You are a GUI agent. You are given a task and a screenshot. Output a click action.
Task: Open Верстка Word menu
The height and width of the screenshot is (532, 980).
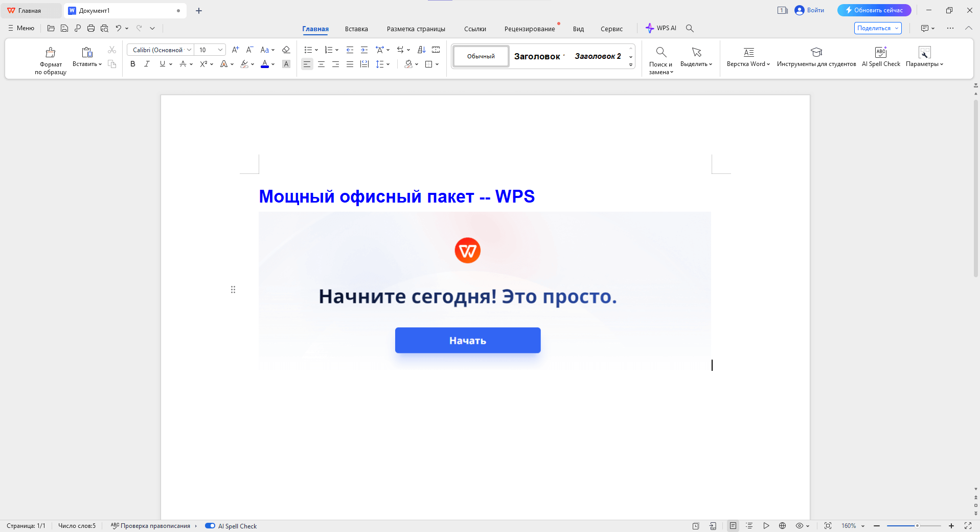748,57
